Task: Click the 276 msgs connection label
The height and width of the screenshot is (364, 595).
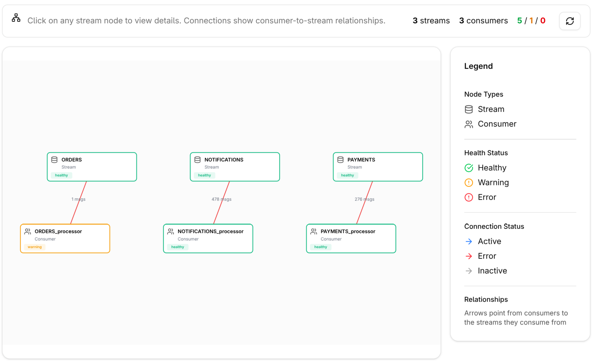Action: point(364,199)
